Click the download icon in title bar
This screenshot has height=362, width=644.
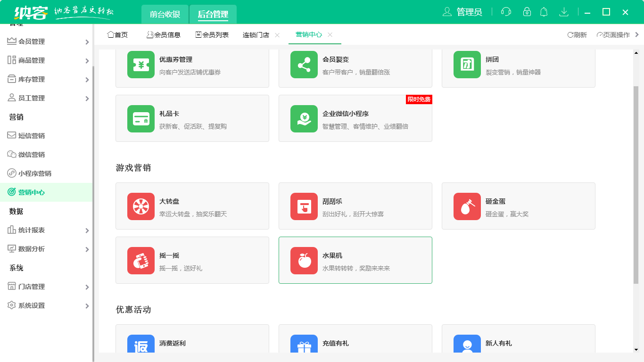click(x=563, y=12)
